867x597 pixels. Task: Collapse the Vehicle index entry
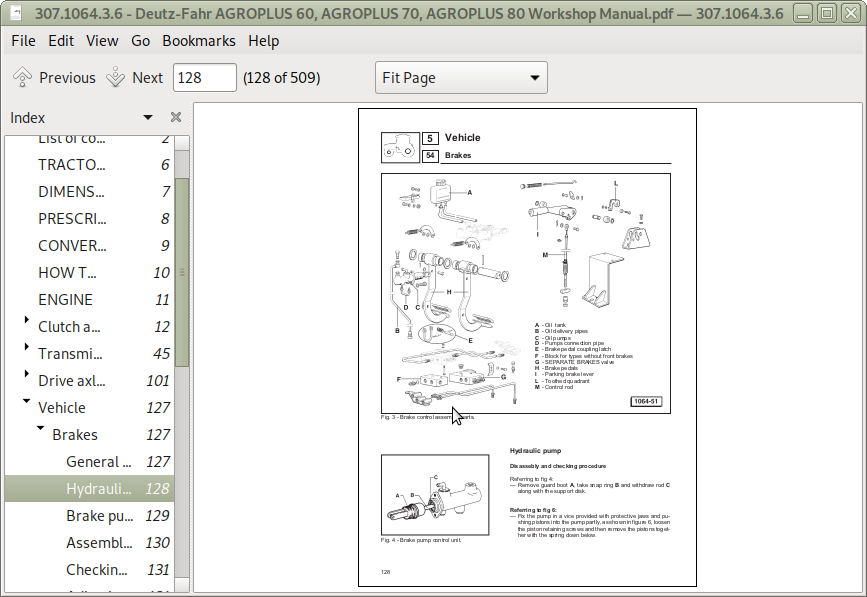26,401
